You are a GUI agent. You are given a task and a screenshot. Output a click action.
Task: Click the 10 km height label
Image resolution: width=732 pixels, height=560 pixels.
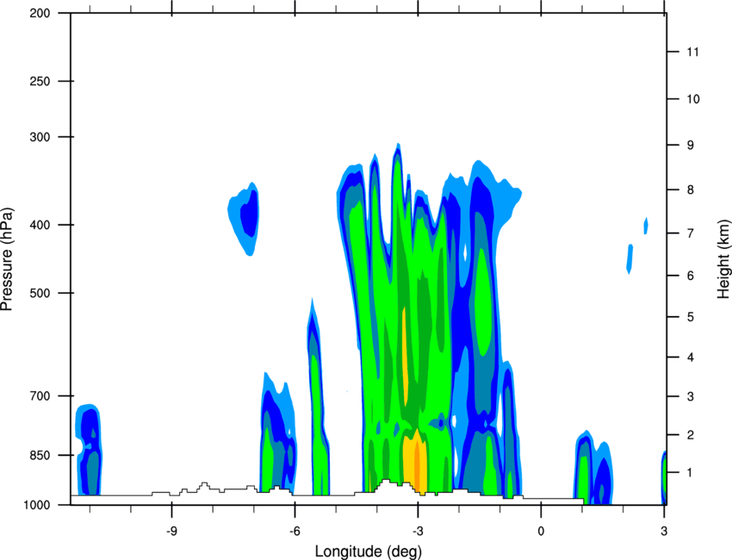pyautogui.click(x=693, y=99)
